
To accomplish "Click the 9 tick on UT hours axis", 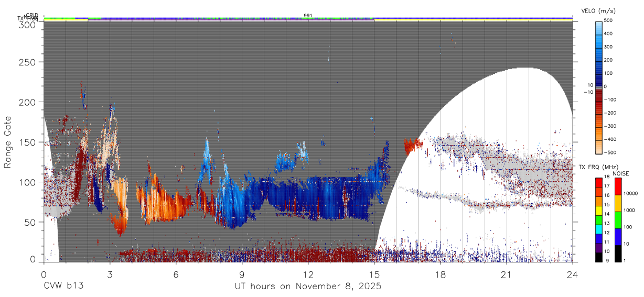I will tap(242, 274).
